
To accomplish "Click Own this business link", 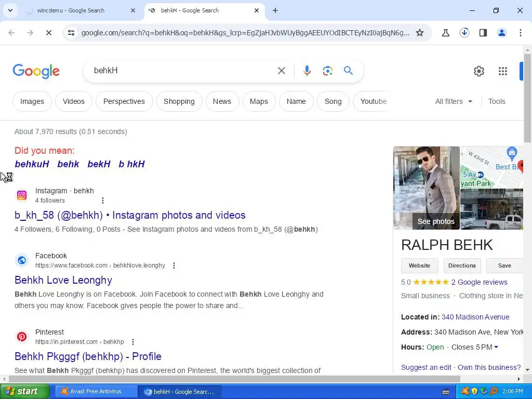I will pos(489,367).
